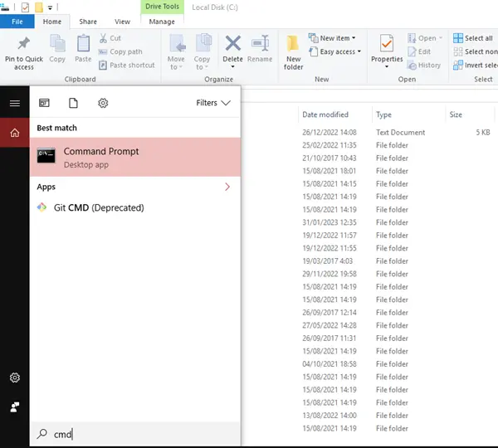Sort by Type column header
Image resolution: width=498 pixels, height=448 pixels.
pos(383,114)
